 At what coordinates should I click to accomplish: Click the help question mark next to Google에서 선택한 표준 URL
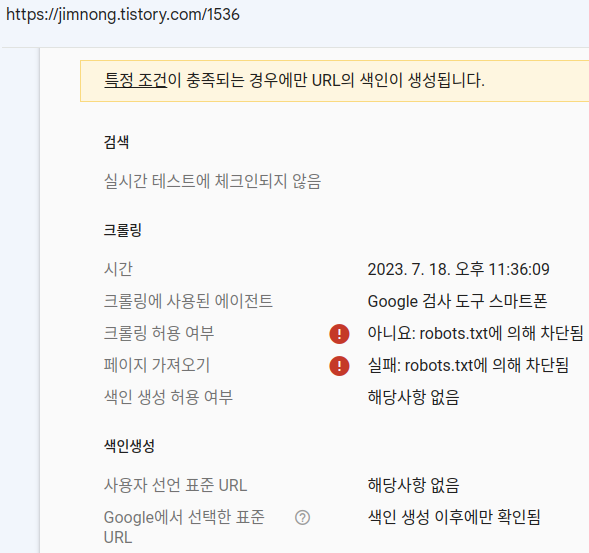(x=302, y=518)
